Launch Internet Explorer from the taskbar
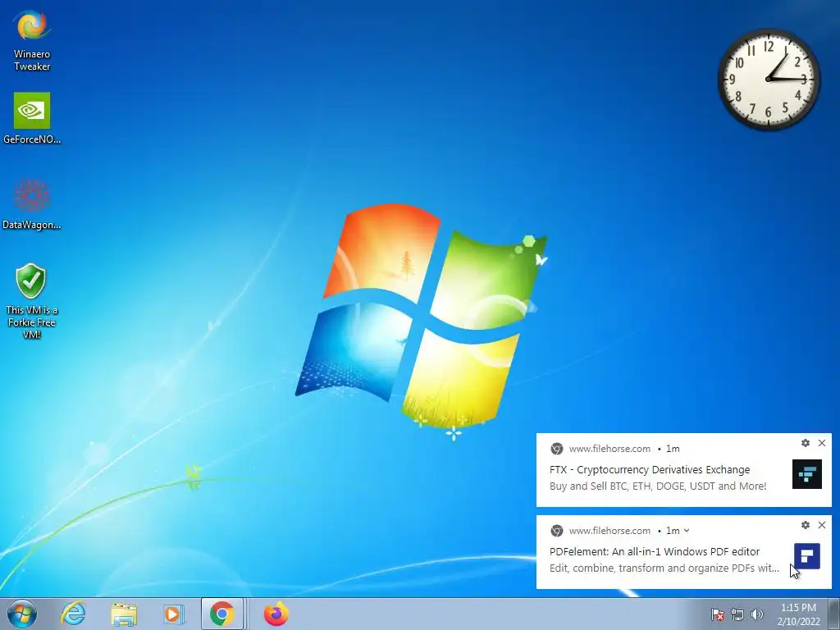 click(x=73, y=614)
